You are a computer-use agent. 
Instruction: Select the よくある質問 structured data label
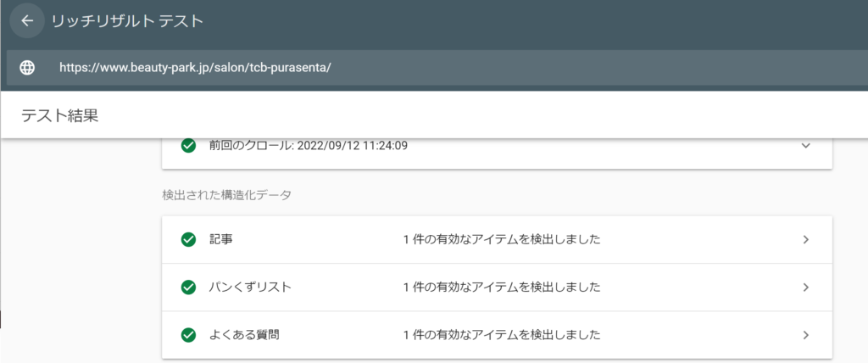(x=244, y=335)
